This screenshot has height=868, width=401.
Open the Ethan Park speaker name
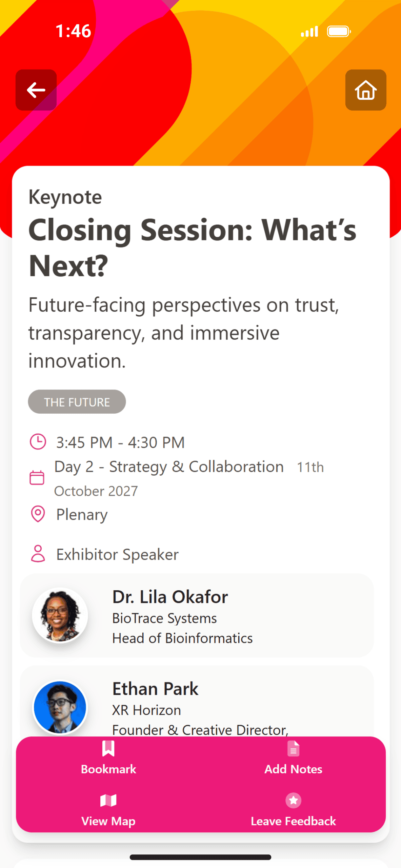point(155,689)
